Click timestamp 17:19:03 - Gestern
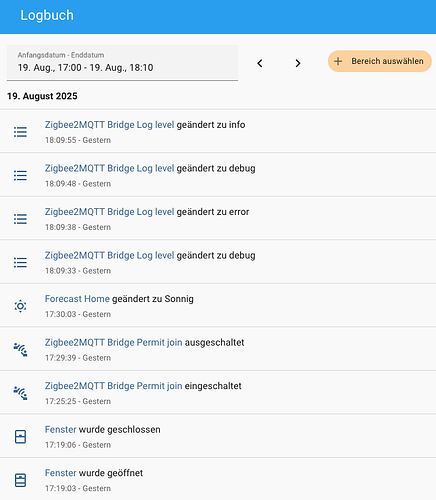The image size is (436, 500). click(x=78, y=488)
